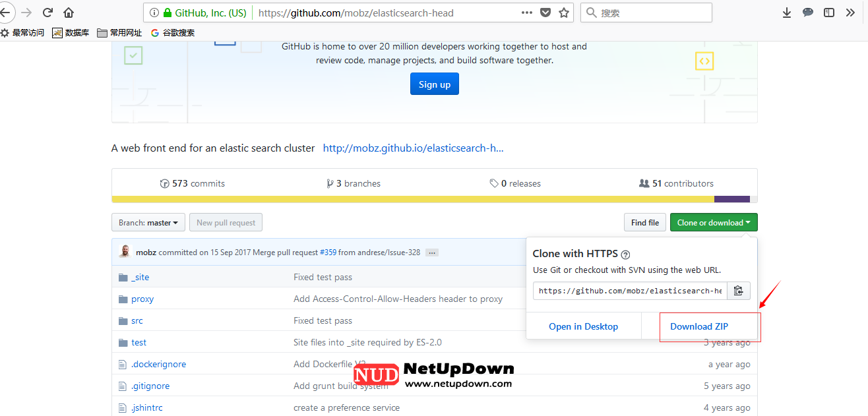Open the mobz committer profile link
The height and width of the screenshot is (416, 868).
(x=146, y=253)
